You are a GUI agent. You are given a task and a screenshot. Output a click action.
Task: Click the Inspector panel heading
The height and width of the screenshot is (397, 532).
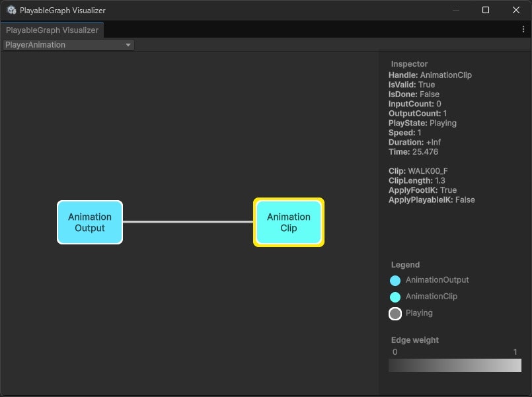coord(409,63)
